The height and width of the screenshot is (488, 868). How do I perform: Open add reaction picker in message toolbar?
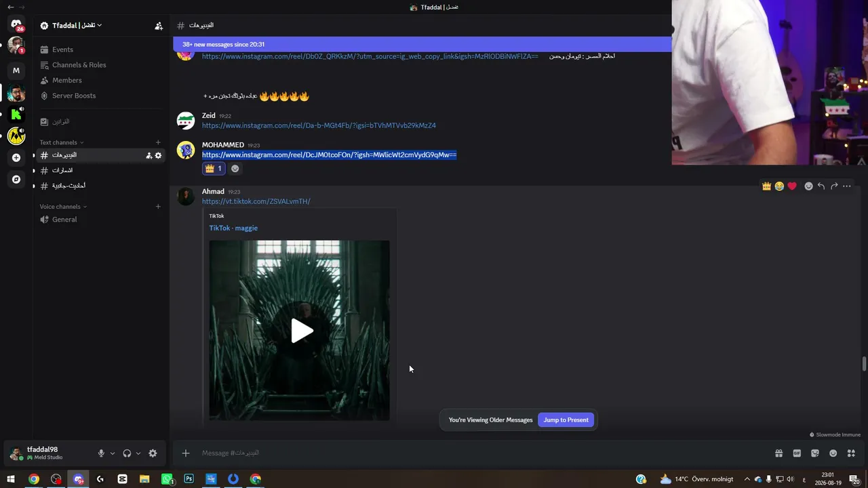[808, 186]
